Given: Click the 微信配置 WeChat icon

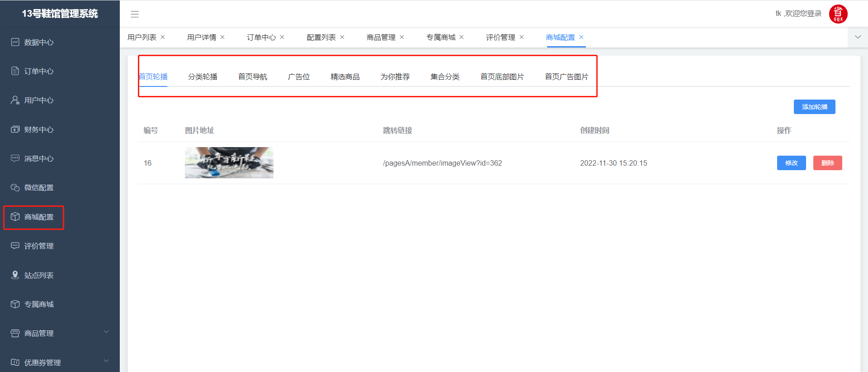Looking at the screenshot, I should pos(15,187).
